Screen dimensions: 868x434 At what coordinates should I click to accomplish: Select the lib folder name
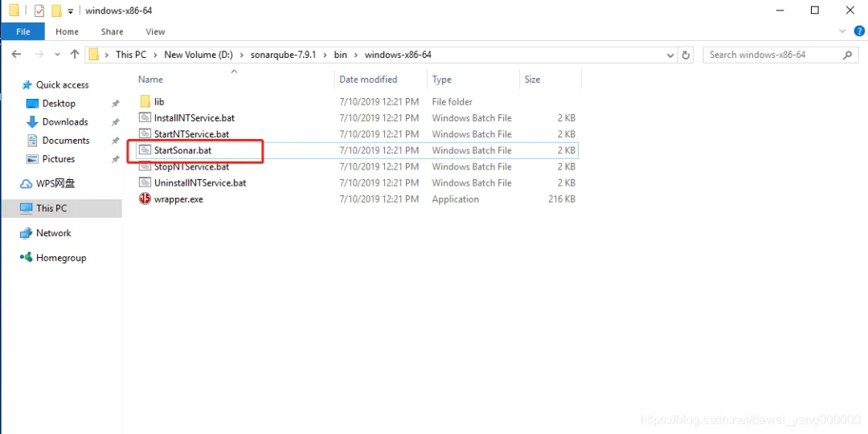click(x=159, y=102)
